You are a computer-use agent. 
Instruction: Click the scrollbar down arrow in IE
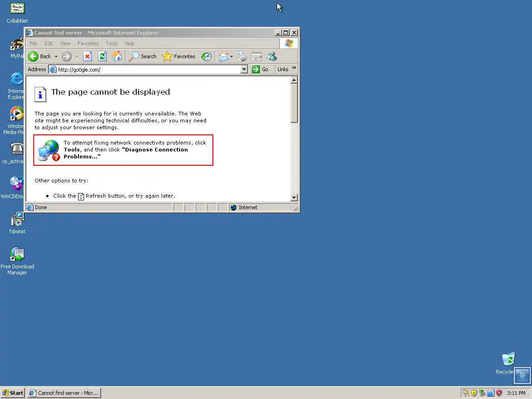[294, 198]
